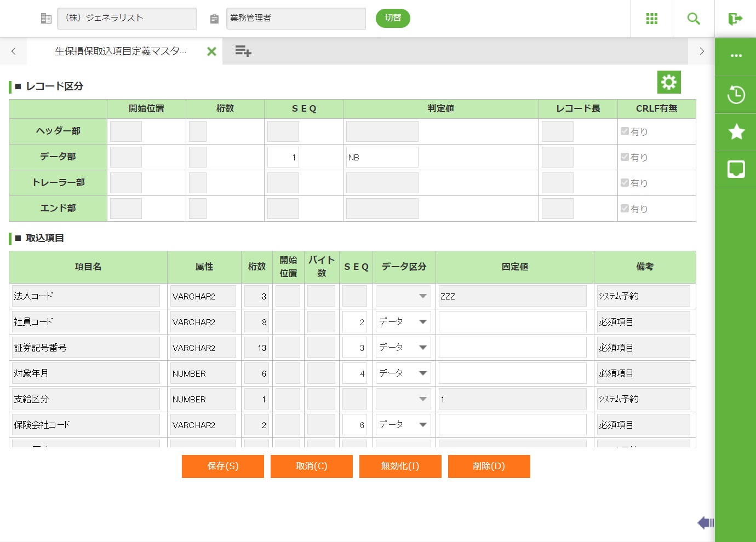Toggle CRLF checkbox for データ部 row
The width and height of the screenshot is (756, 542).
(x=625, y=157)
